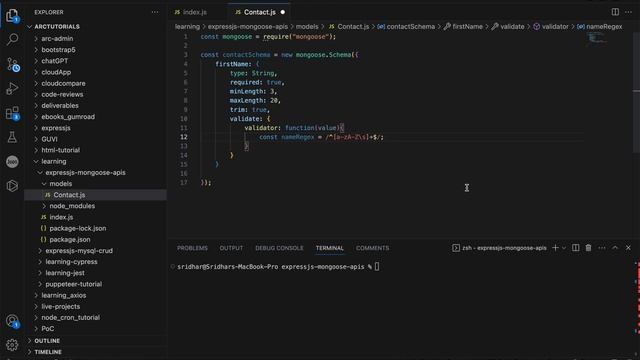Image resolution: width=640 pixels, height=360 pixels.
Task: Collapse the expressjs-mongoose-apis folder
Action: 96,173
